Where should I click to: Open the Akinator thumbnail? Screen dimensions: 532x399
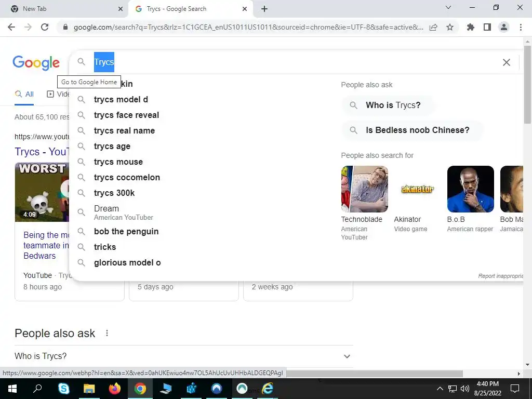coord(417,189)
